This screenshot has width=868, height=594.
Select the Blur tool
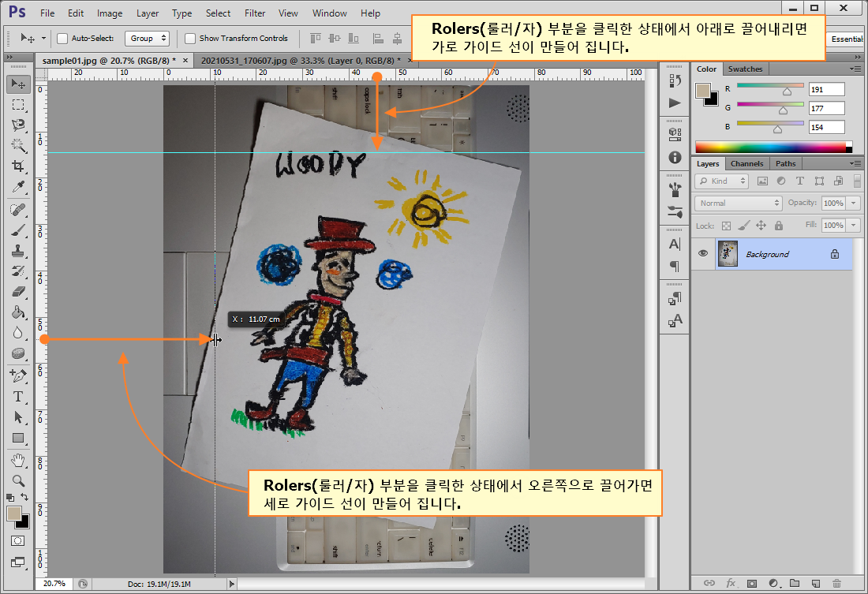coord(18,333)
